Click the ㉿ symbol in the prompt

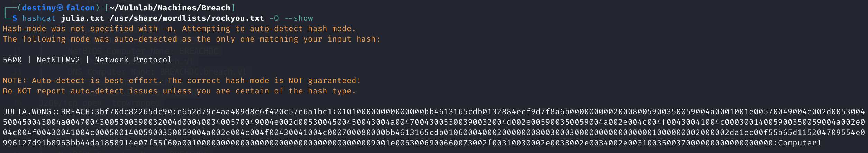pos(60,8)
